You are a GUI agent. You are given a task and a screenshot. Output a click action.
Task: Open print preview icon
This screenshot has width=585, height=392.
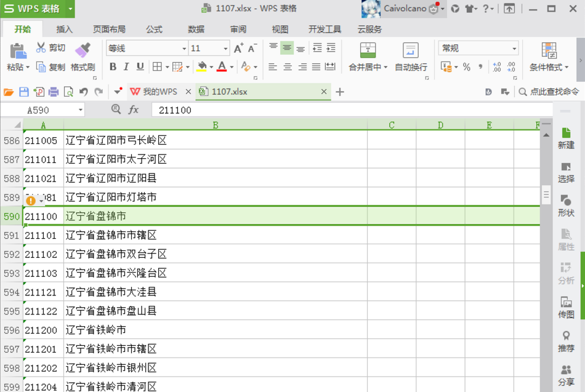tap(68, 92)
